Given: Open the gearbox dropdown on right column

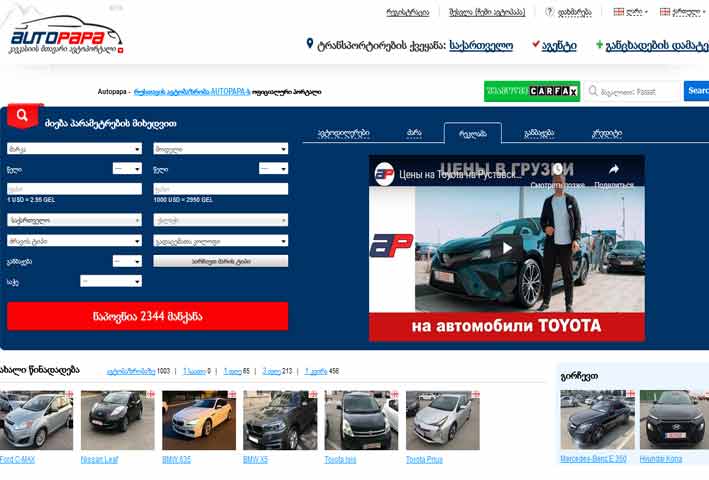Looking at the screenshot, I should pos(221,241).
